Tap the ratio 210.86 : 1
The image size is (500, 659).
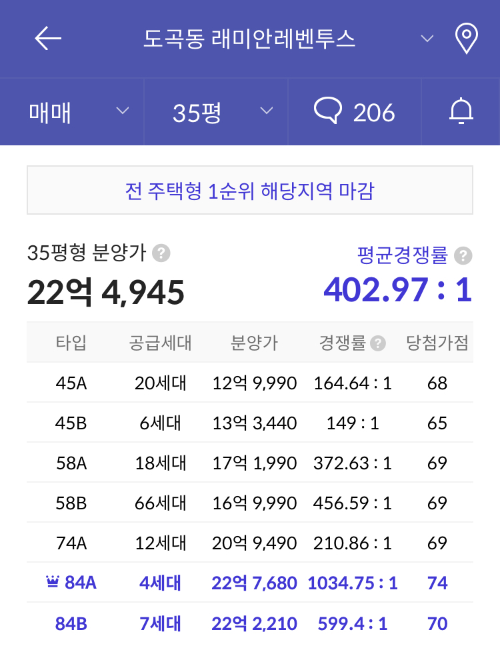pos(353,543)
